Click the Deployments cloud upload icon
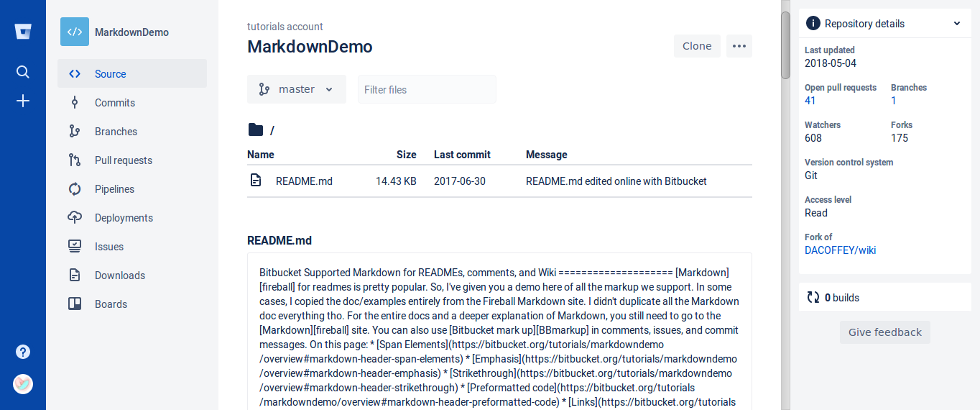 click(x=75, y=218)
